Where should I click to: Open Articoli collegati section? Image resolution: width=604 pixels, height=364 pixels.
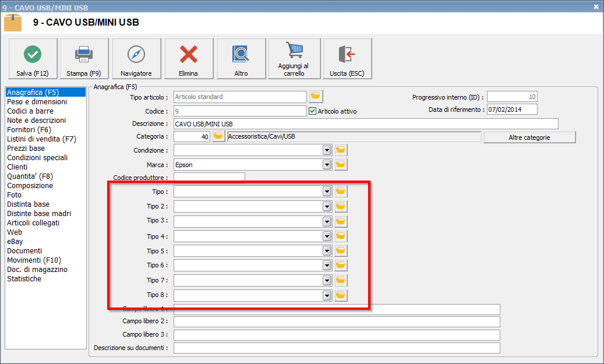(33, 222)
